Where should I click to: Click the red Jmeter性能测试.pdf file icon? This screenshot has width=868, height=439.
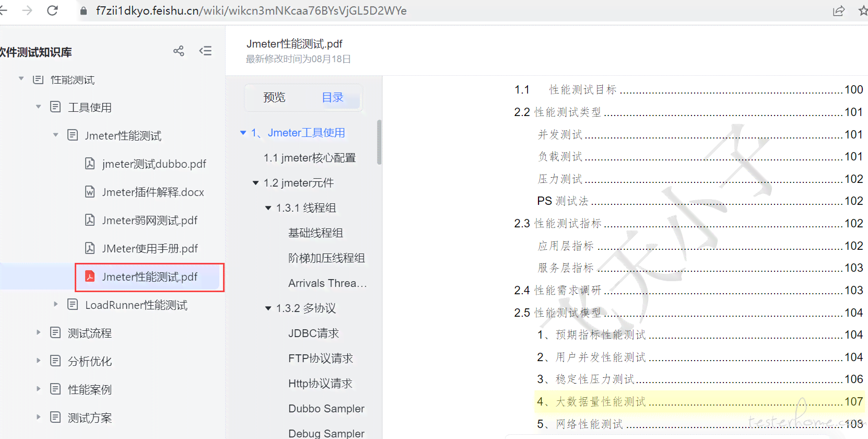tap(90, 276)
